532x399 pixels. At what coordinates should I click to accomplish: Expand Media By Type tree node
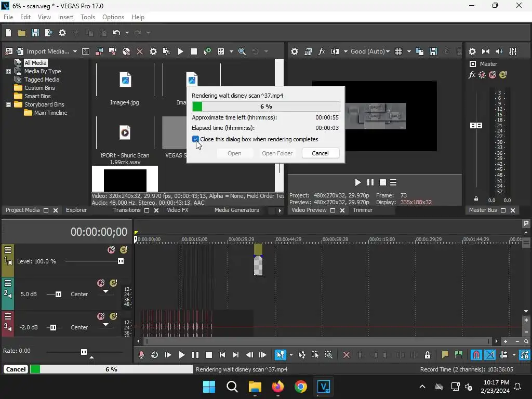(x=8, y=71)
